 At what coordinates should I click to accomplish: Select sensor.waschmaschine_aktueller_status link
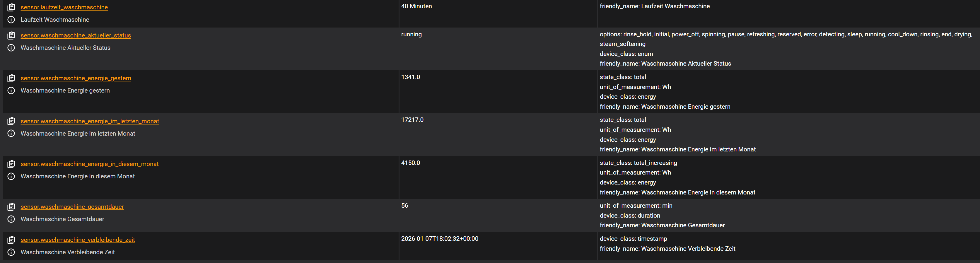[76, 35]
